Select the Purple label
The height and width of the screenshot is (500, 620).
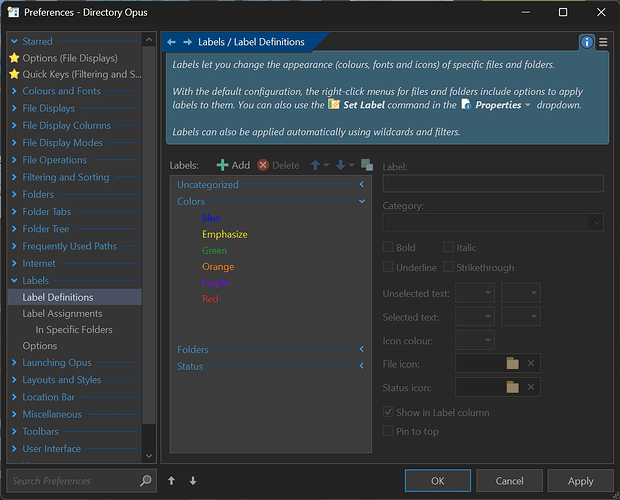pyautogui.click(x=215, y=283)
